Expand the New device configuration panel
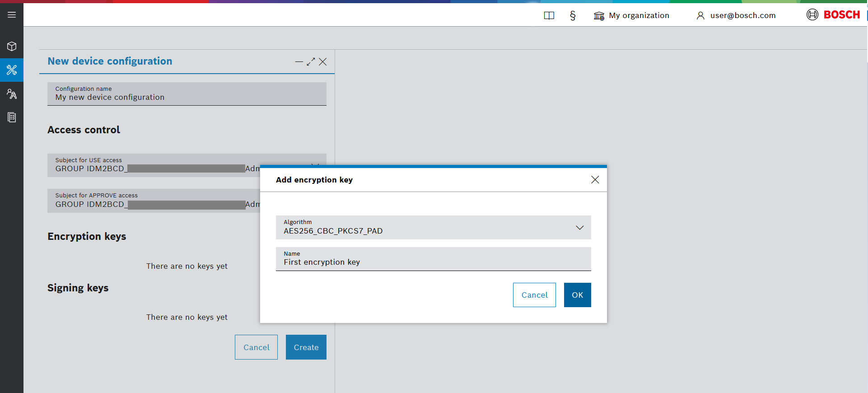Screen dimensions: 868x393 coord(311,62)
